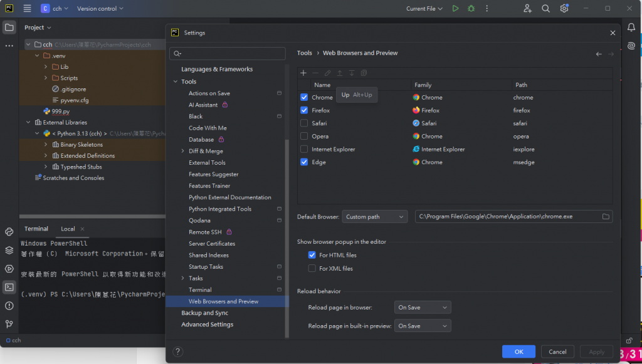The width and height of the screenshot is (642, 364).
Task: Open the Version Control git icon
Action: (x=9, y=324)
